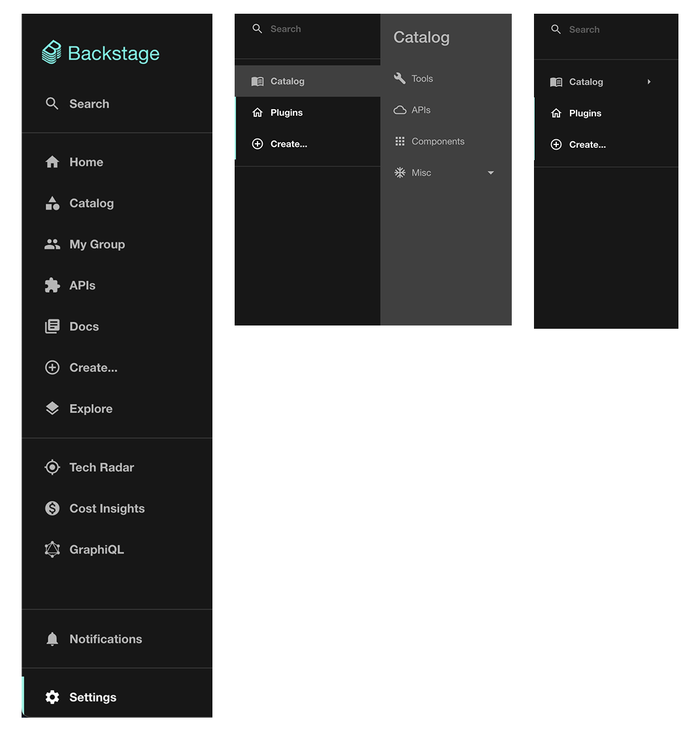This screenshot has height=734, width=700.
Task: Click the Plugins home icon in right sidebar
Action: pyautogui.click(x=556, y=113)
